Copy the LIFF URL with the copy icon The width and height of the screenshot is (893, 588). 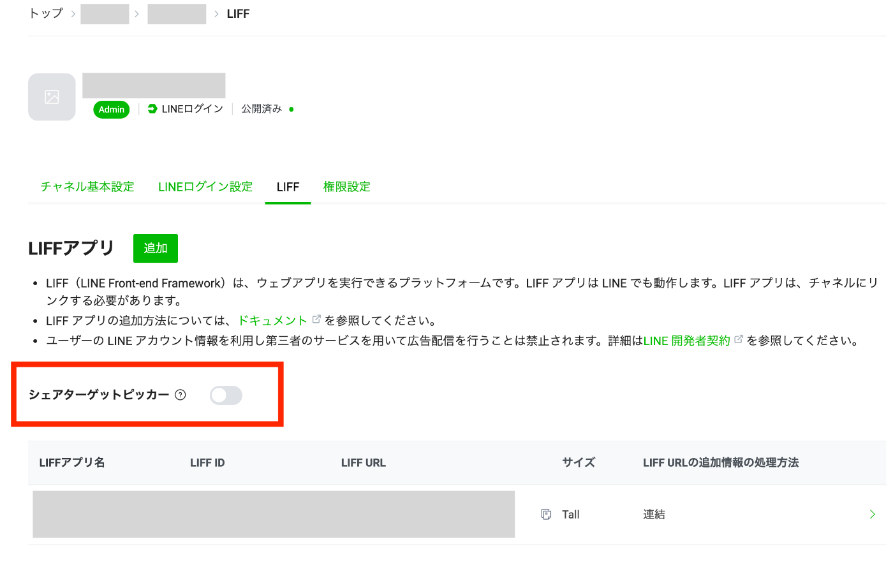tap(546, 514)
